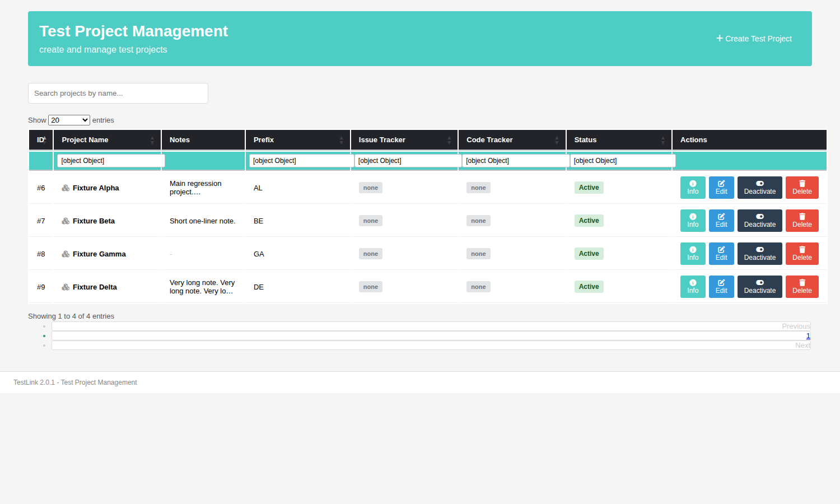Focus the Search projects by name field
The height and width of the screenshot is (504, 840).
[118, 94]
